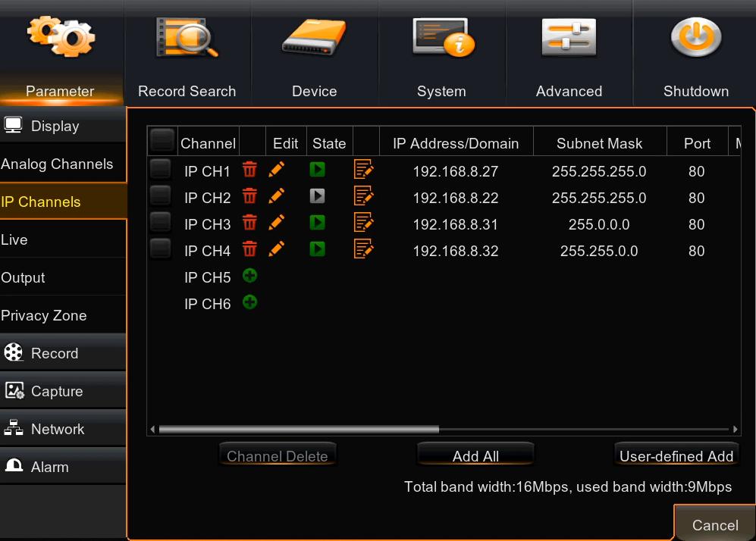
Task: Delete IP CH3 with trash icon
Action: (x=249, y=223)
